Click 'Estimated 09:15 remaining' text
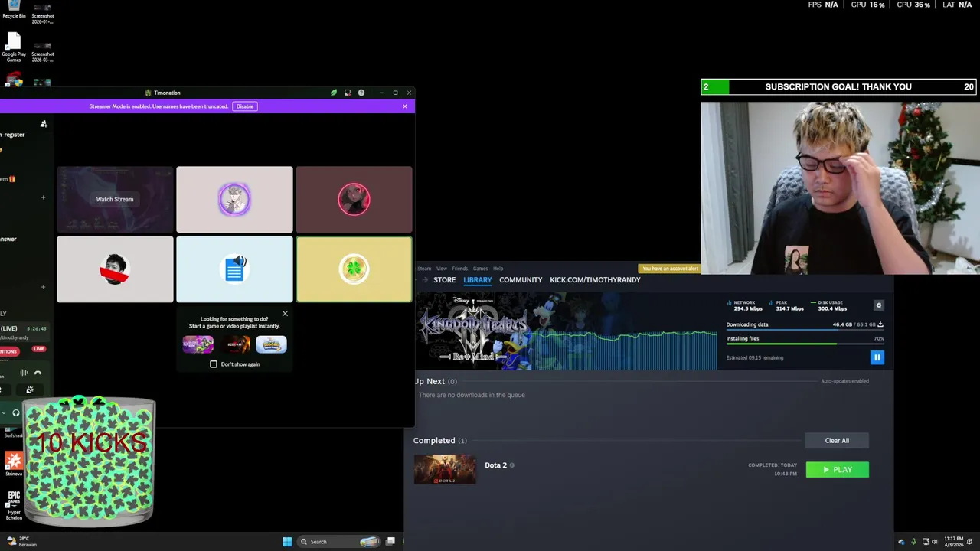980x551 pixels. click(755, 357)
